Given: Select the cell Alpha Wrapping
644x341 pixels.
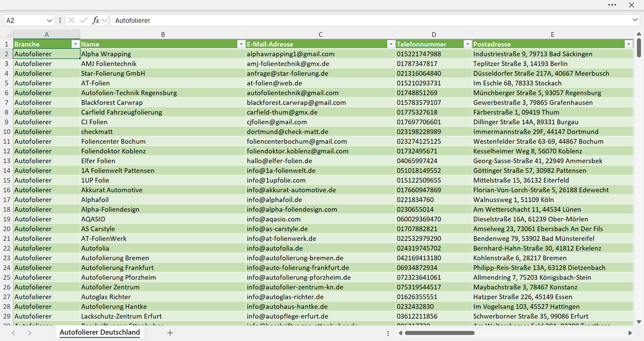Looking at the screenshot, I should point(163,54).
